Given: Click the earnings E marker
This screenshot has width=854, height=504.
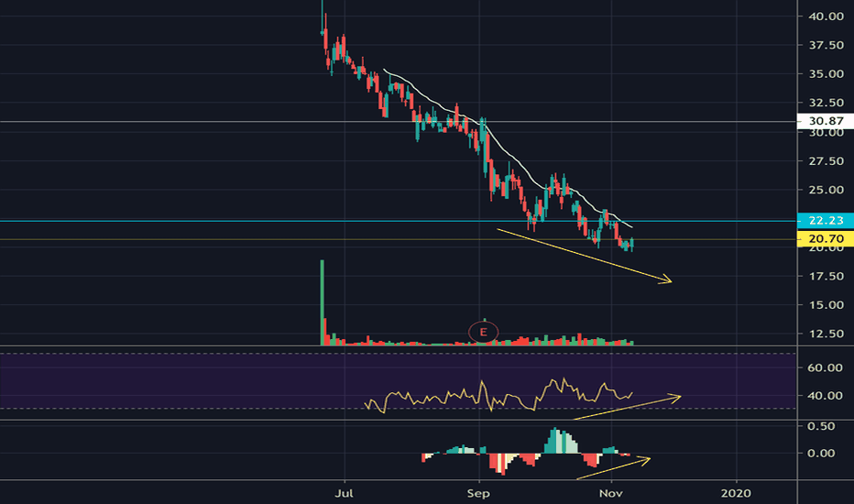Looking at the screenshot, I should pos(483,332).
